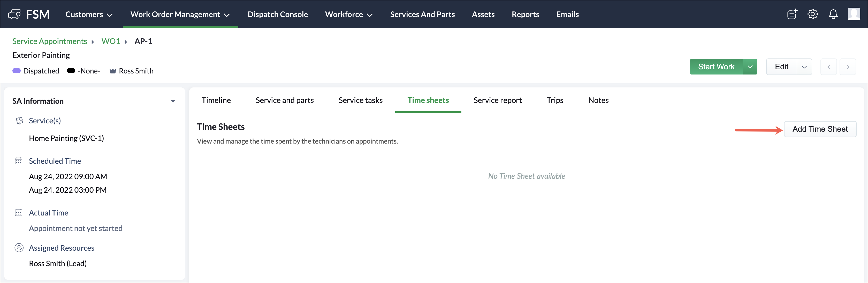Click the Scheduled Time calendar icon
The height and width of the screenshot is (283, 868).
[x=19, y=161]
